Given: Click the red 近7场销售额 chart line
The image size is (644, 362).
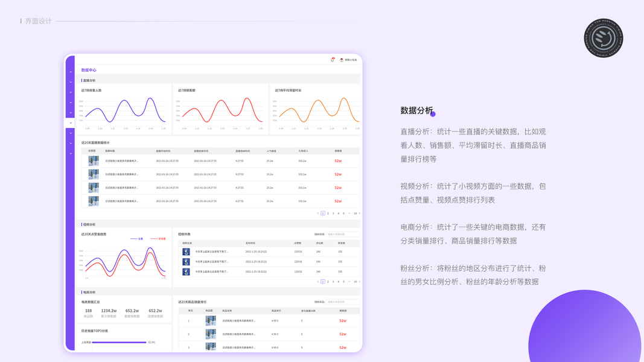Looking at the screenshot, I should point(222,110).
